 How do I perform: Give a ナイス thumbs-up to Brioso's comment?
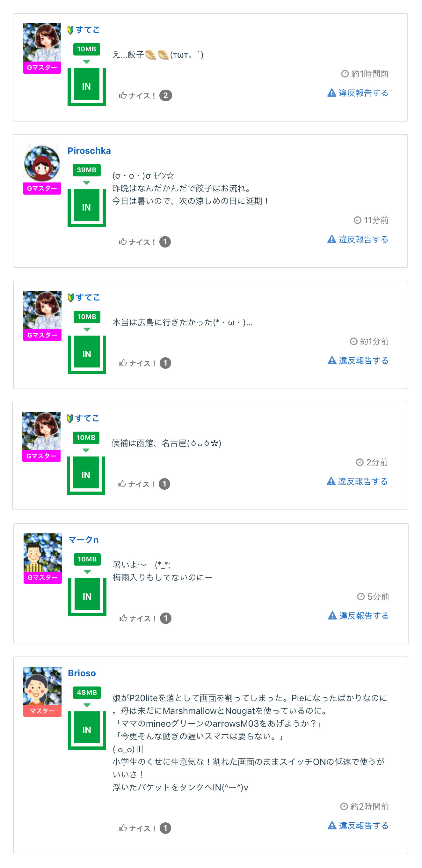click(123, 828)
